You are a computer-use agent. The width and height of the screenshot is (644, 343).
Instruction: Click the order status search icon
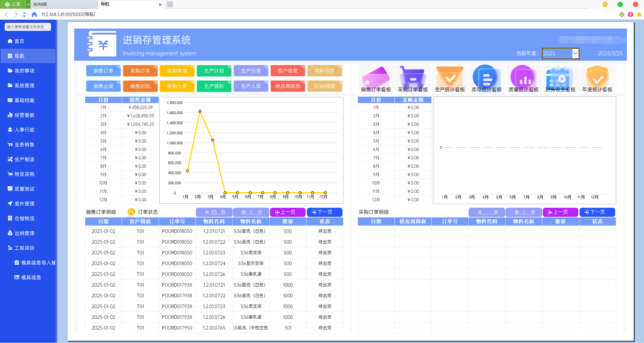click(x=131, y=212)
